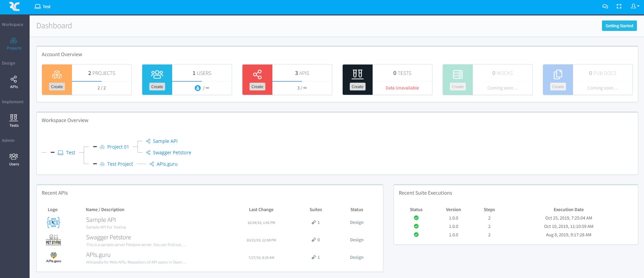The image size is (644, 278).
Task: Click the Getting Started button
Action: [619, 26]
